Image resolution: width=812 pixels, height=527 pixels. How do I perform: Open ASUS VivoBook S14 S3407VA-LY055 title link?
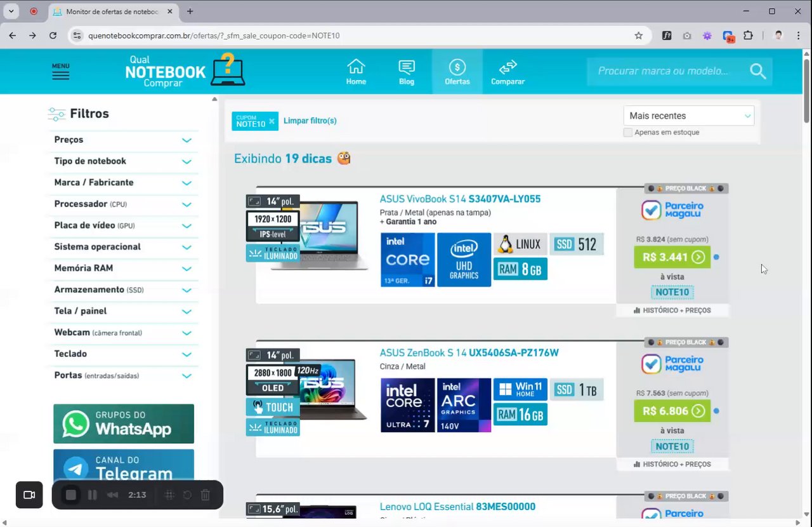tap(460, 199)
